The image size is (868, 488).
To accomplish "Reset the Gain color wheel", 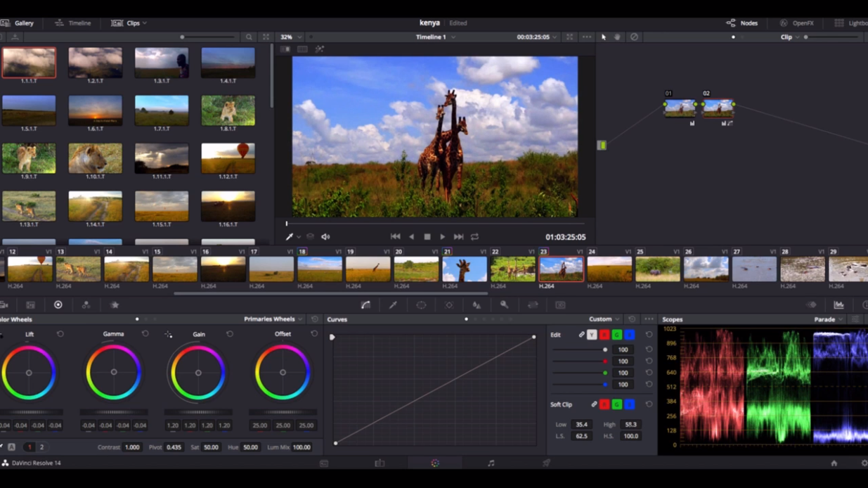I will (x=230, y=334).
